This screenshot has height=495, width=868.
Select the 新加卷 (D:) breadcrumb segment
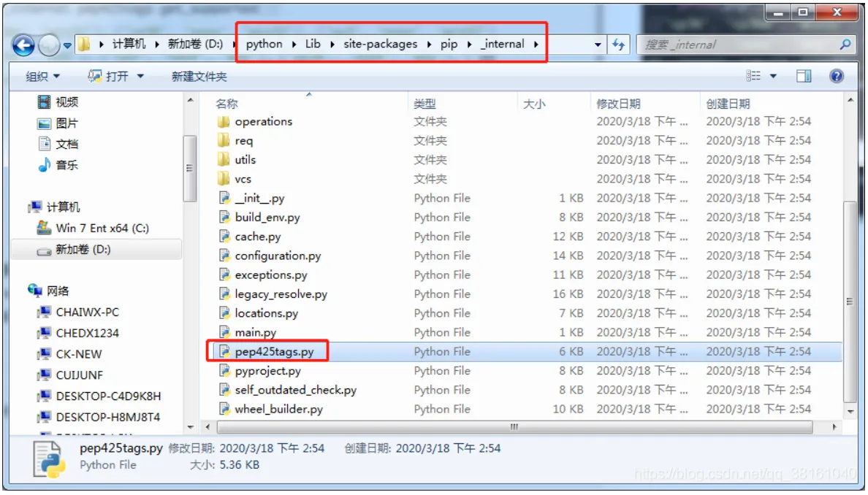click(195, 45)
